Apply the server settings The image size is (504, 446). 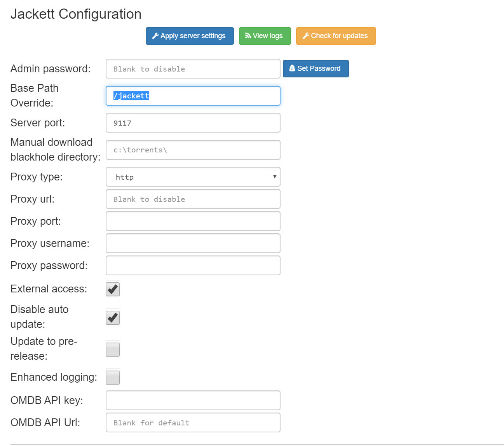click(x=190, y=36)
